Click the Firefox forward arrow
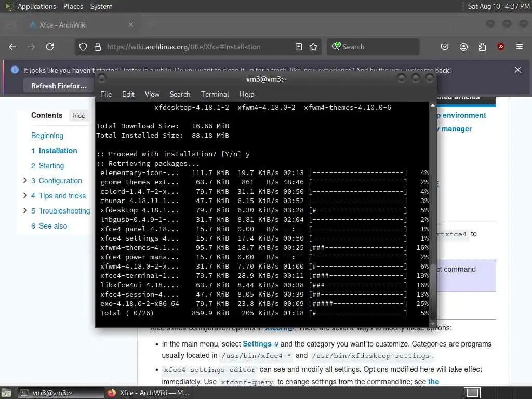 tap(31, 47)
